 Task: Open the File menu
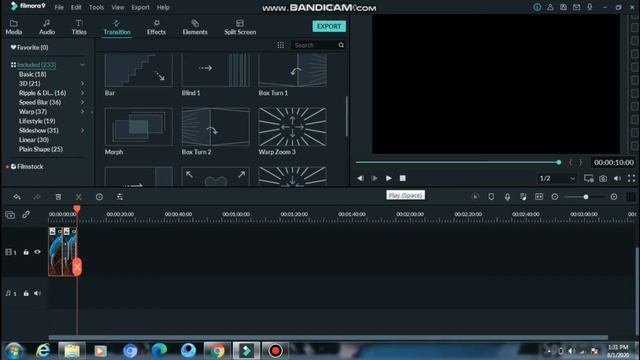(59, 7)
